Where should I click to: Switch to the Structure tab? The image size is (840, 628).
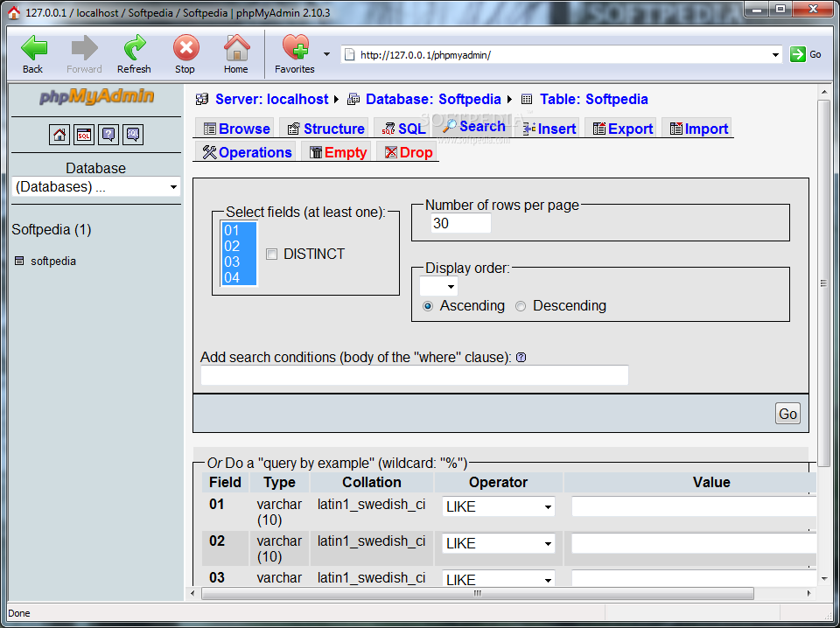pyautogui.click(x=325, y=129)
